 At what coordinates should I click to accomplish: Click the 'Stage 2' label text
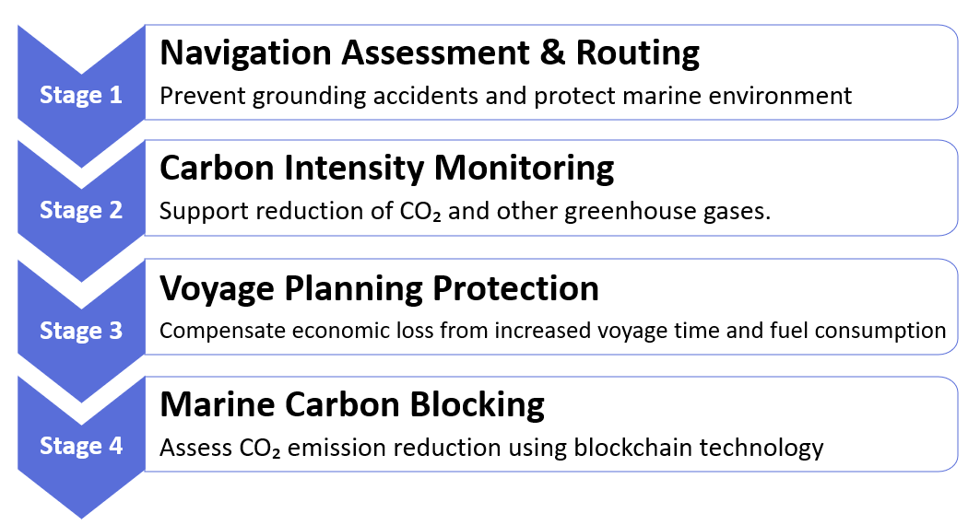(x=81, y=210)
